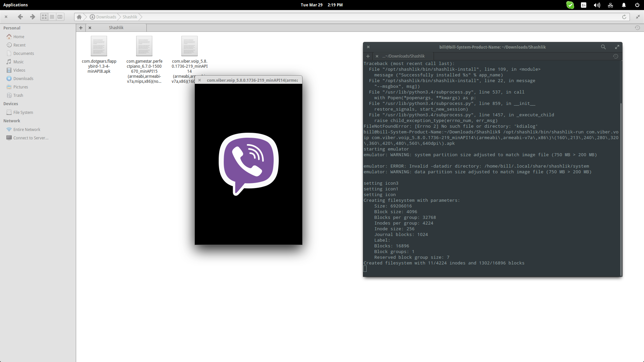
Task: Maximize the terminal window
Action: click(617, 47)
